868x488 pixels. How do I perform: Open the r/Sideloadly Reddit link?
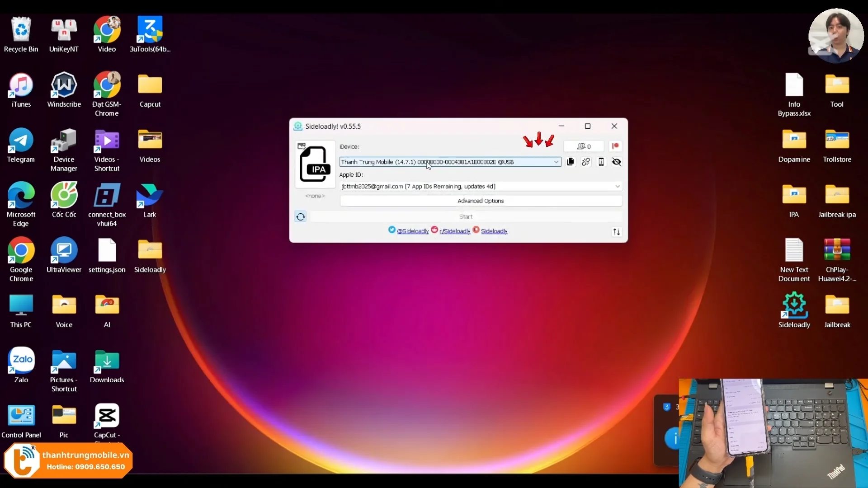coord(455,231)
